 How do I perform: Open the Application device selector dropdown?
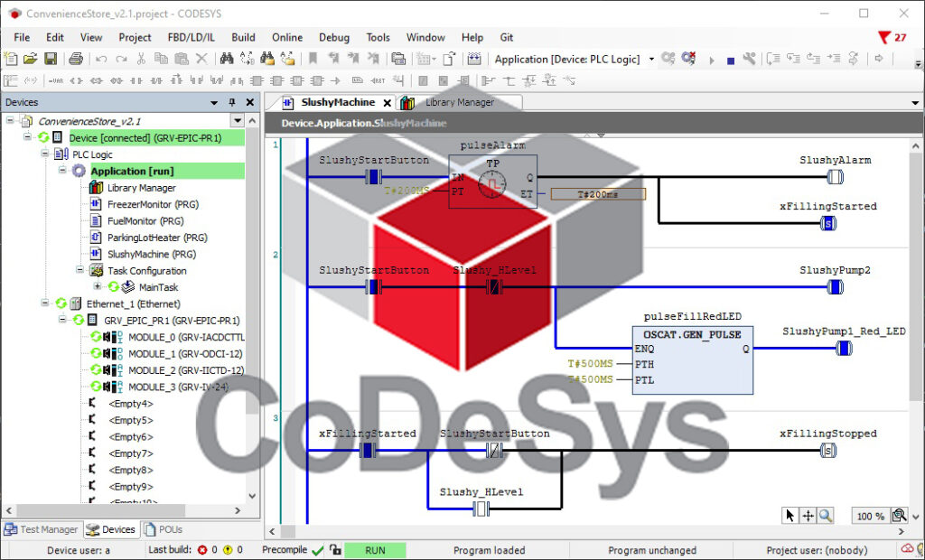tap(651, 60)
